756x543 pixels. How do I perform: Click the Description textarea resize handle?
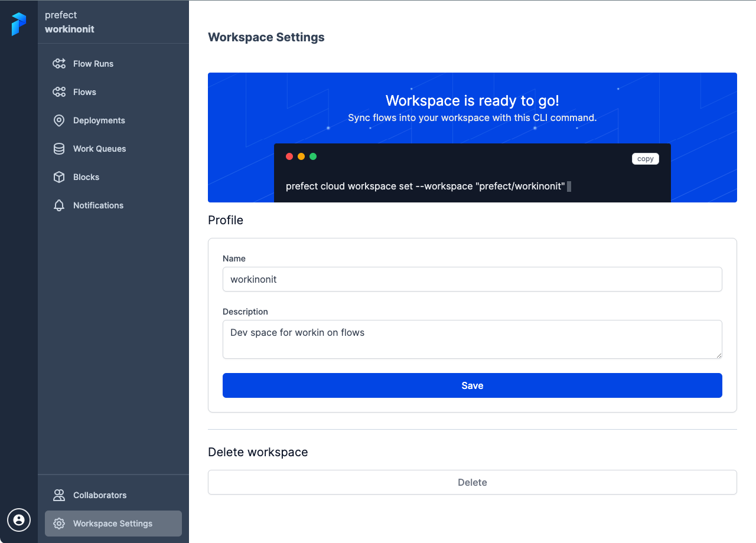(x=718, y=355)
